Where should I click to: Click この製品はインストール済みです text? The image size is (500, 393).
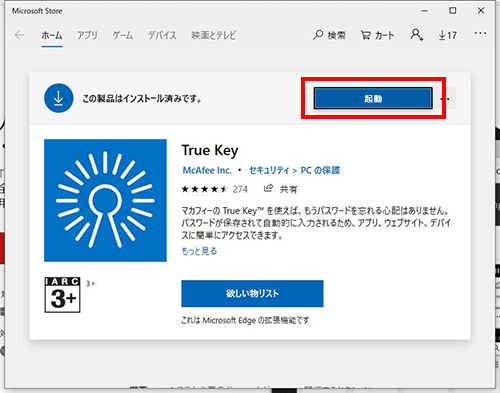pyautogui.click(x=142, y=99)
